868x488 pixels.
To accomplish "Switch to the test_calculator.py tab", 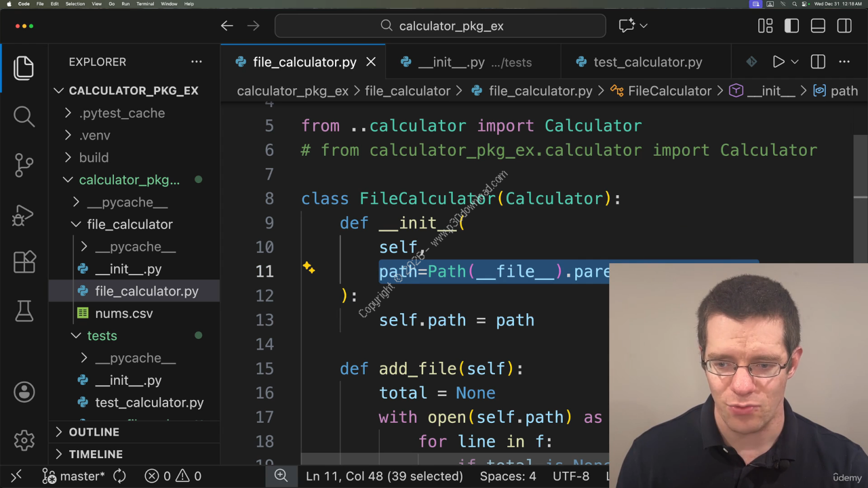I will [x=647, y=62].
